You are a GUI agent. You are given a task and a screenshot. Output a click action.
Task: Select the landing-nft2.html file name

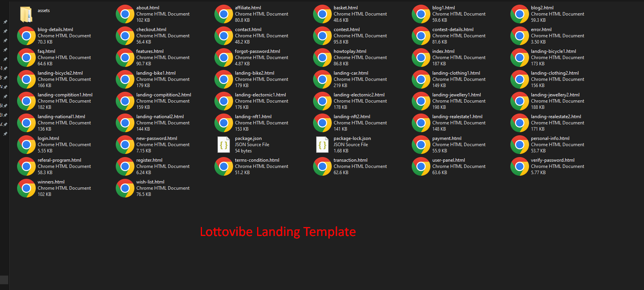click(352, 117)
